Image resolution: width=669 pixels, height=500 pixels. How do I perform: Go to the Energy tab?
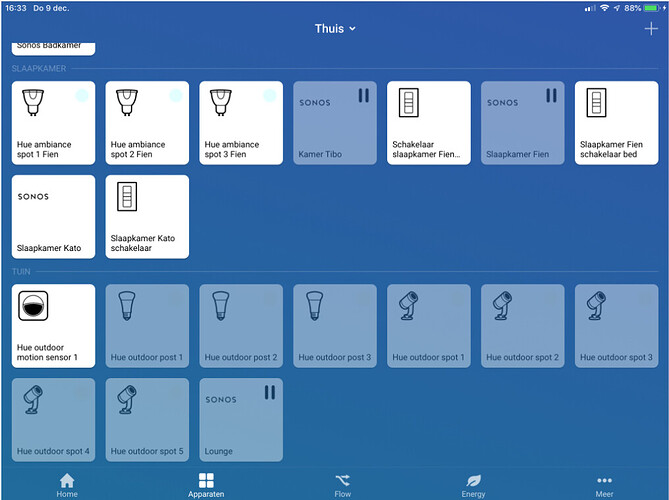click(473, 485)
